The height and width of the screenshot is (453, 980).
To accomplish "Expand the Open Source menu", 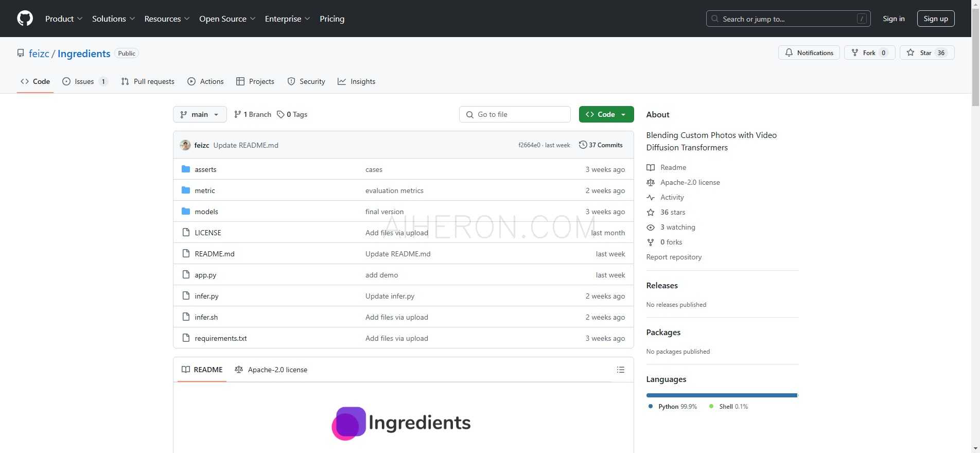I will click(x=227, y=19).
